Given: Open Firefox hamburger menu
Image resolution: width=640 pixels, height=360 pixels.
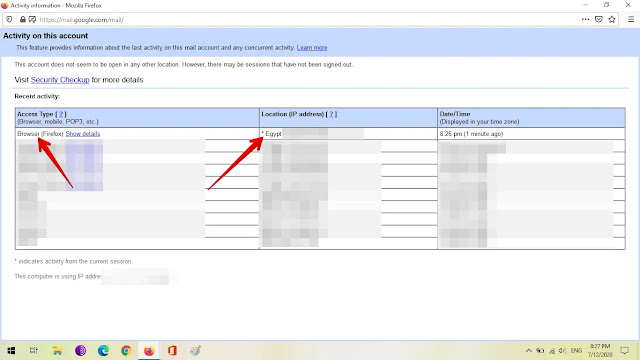Looking at the screenshot, I should 631,19.
